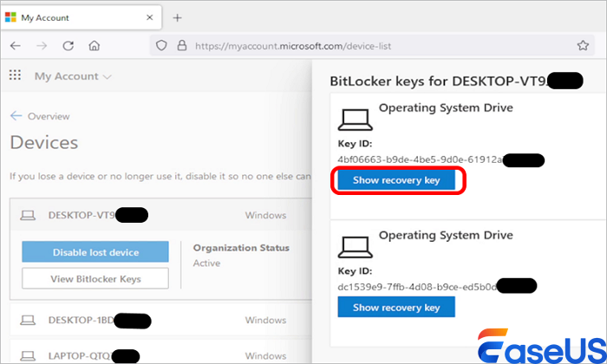Show recovery key for first drive

tap(396, 180)
